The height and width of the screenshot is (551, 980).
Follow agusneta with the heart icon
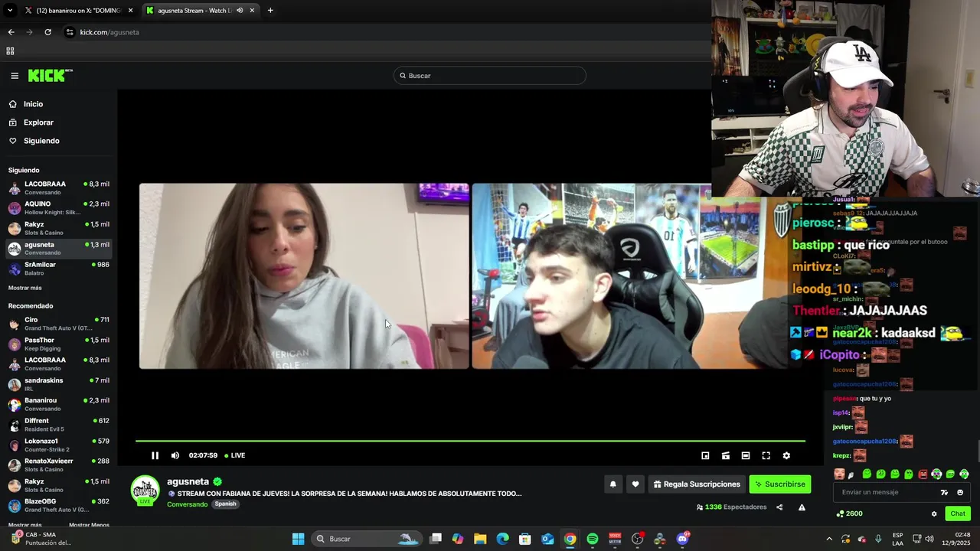635,484
